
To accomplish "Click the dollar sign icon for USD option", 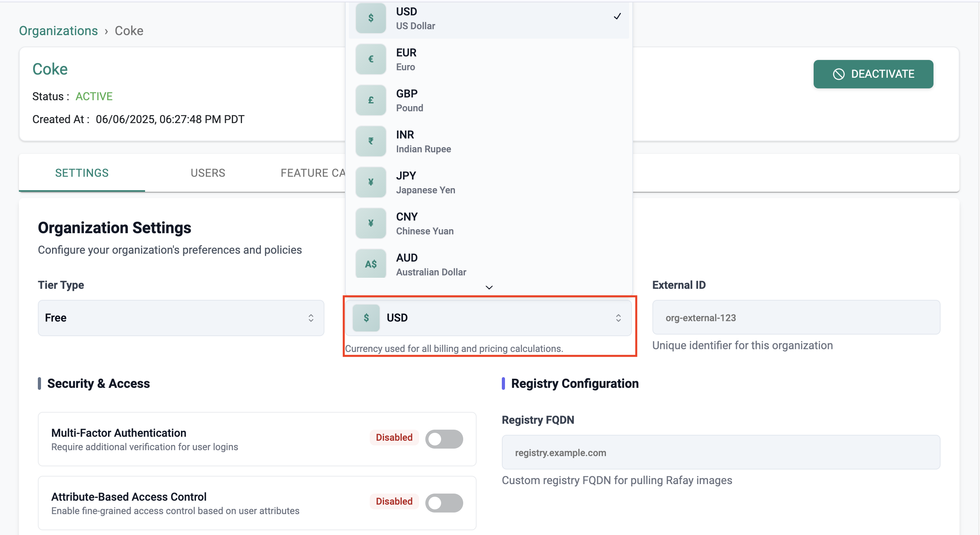I will (371, 18).
